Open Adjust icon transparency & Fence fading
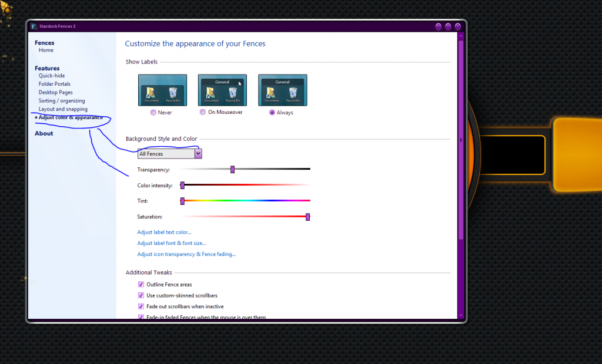The height and width of the screenshot is (364, 602). 186,254
